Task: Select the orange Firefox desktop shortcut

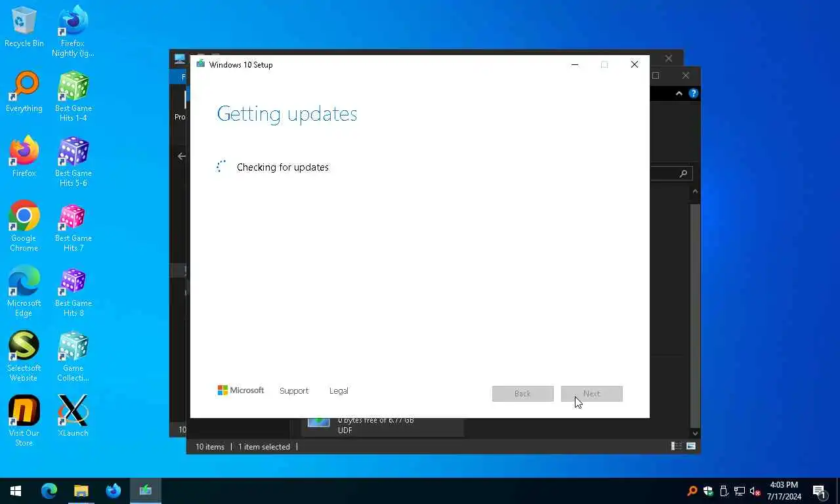Action: coord(24,157)
